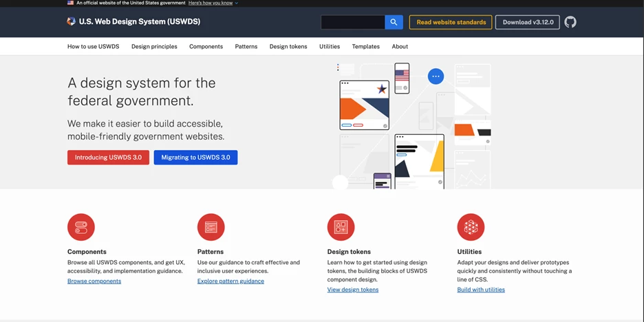This screenshot has height=322, width=644.
Task: Click the Read website standards button
Action: point(451,22)
